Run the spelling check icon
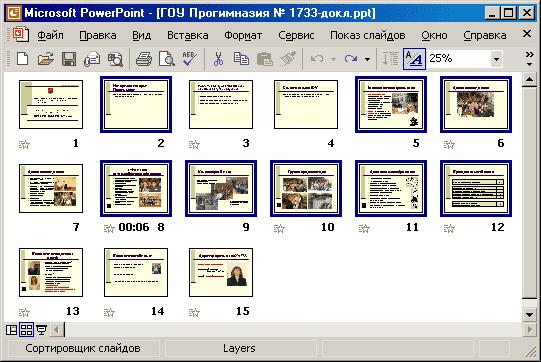541x362 pixels. [x=190, y=59]
